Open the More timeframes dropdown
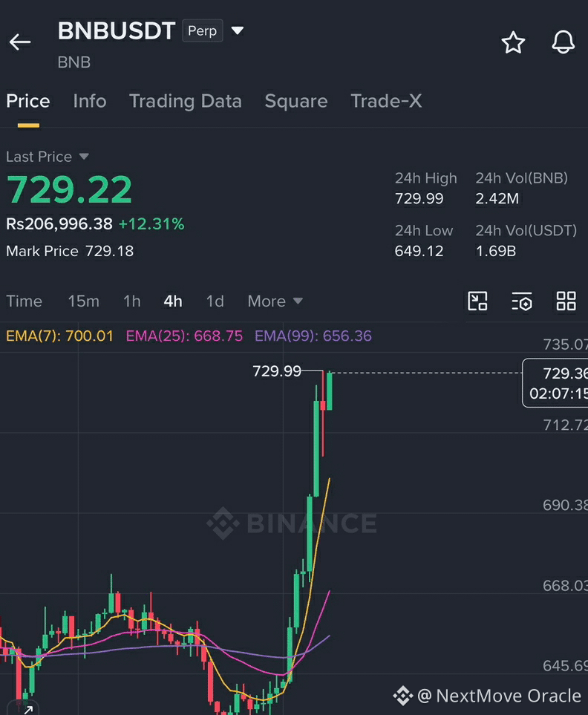588x715 pixels. pyautogui.click(x=275, y=301)
